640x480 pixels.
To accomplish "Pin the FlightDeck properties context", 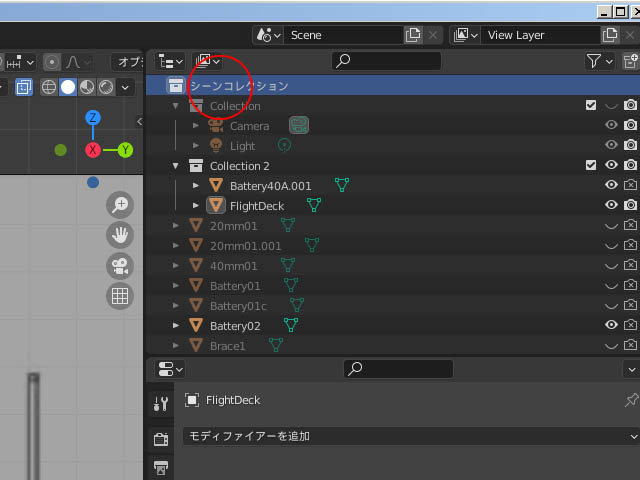I will [631, 400].
